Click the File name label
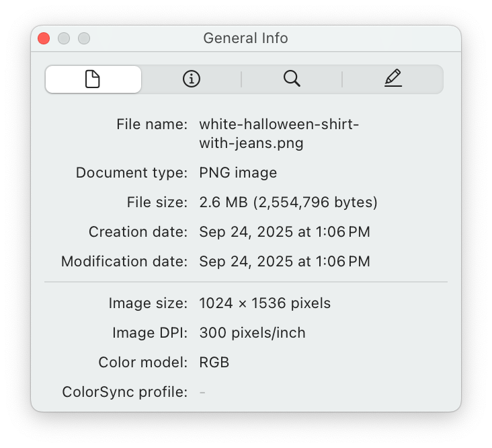Screen dimensions: 492x448 tap(151, 124)
